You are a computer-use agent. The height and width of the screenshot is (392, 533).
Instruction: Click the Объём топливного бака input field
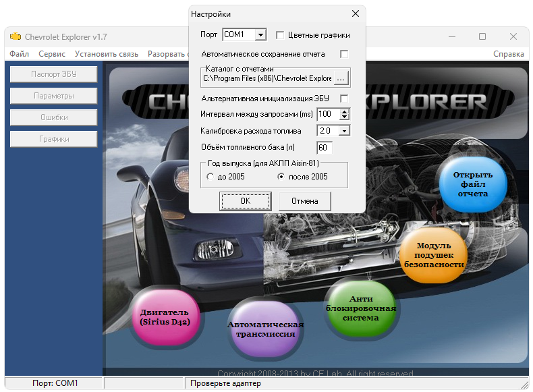click(x=324, y=148)
